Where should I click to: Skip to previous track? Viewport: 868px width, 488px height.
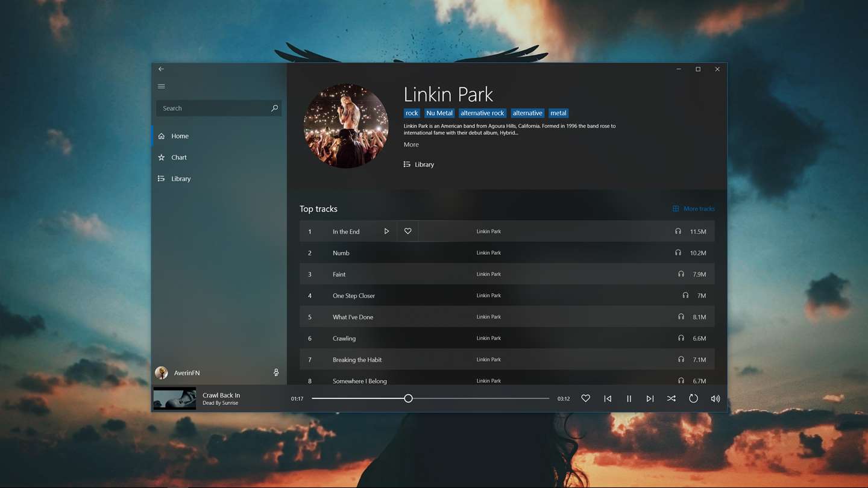[608, 399]
